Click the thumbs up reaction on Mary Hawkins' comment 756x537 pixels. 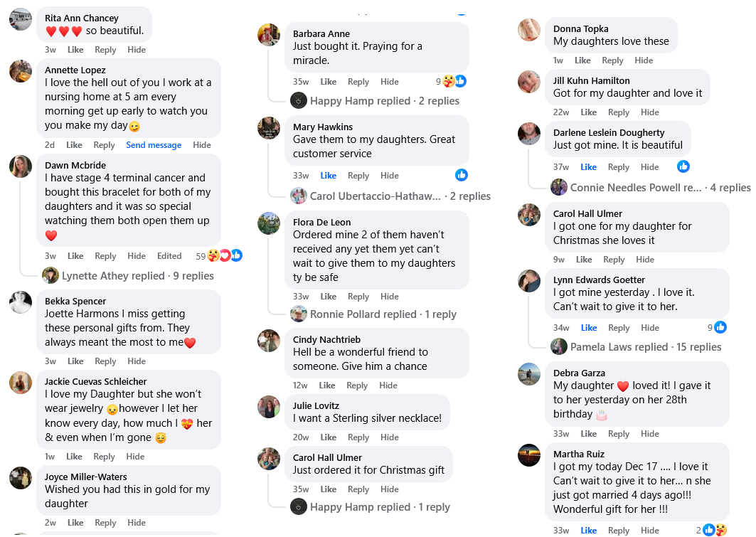461,175
